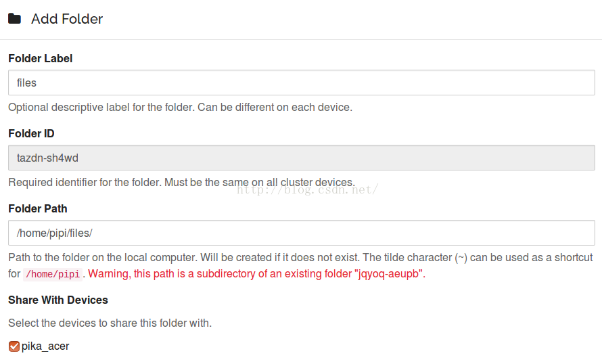Focus the Folder Label field containing files

[x=302, y=83]
